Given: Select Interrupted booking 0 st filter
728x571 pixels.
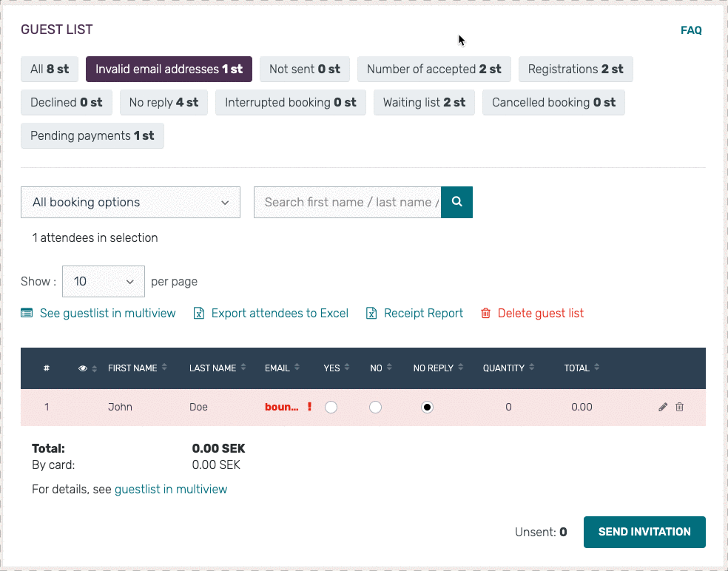Looking at the screenshot, I should [291, 103].
